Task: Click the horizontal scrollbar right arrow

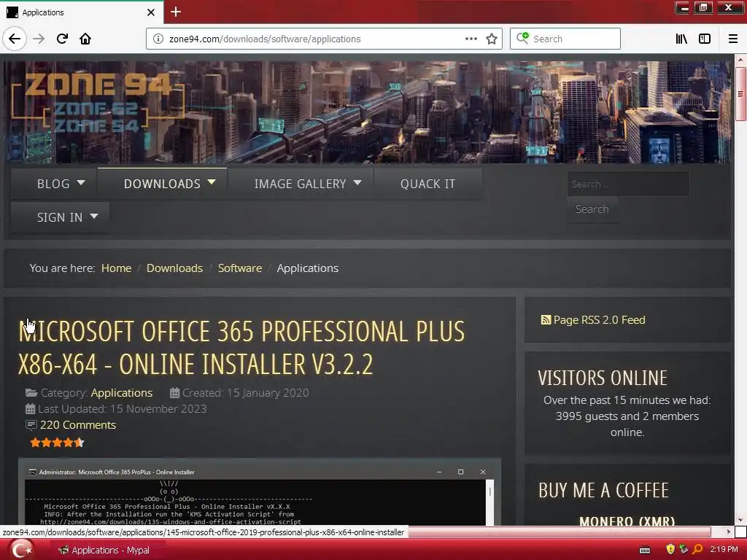Action: click(x=728, y=532)
